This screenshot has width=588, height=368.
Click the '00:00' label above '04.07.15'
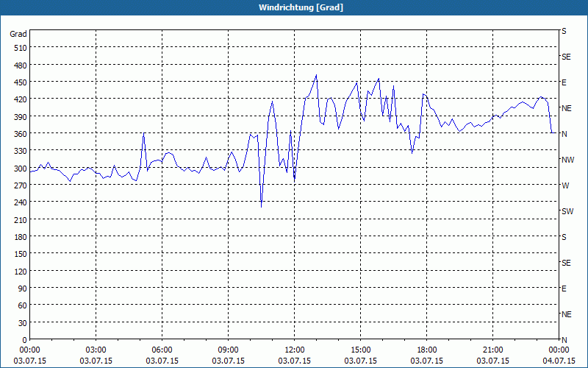(559, 350)
